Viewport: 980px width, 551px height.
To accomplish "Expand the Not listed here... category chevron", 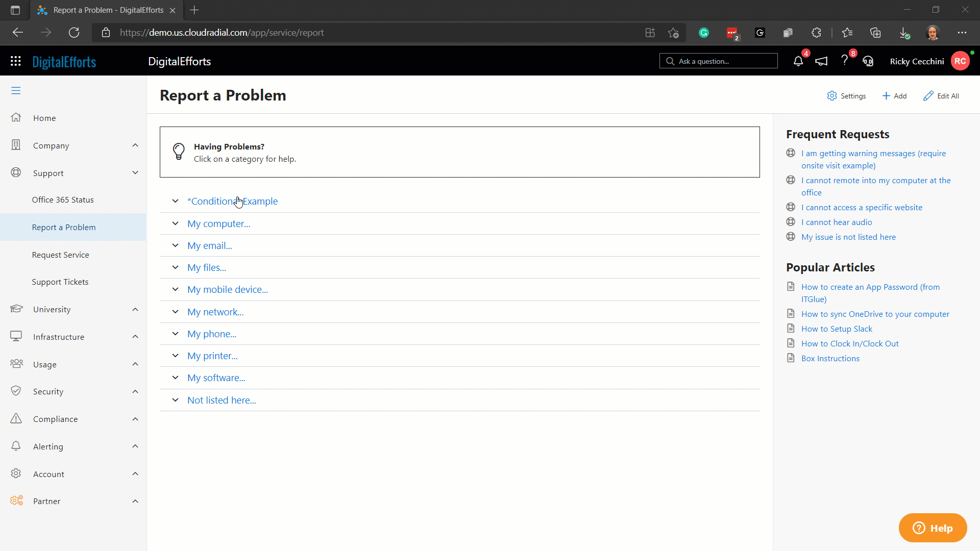I will coord(175,400).
